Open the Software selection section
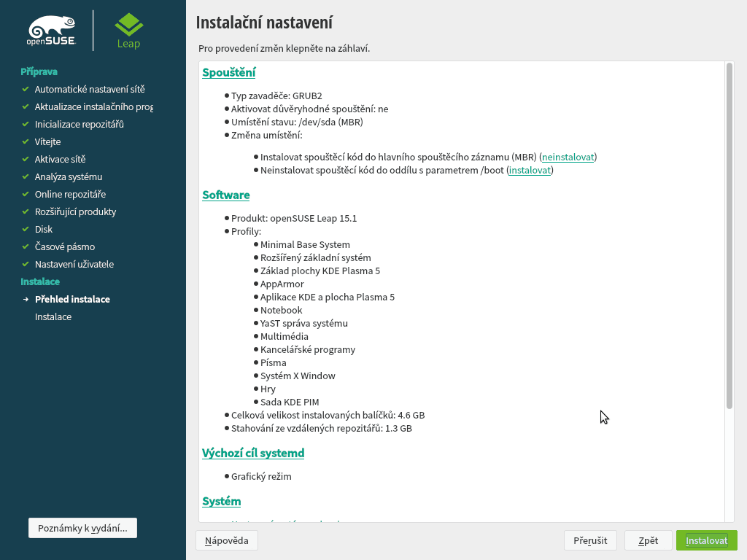This screenshot has width=747, height=560. point(225,195)
